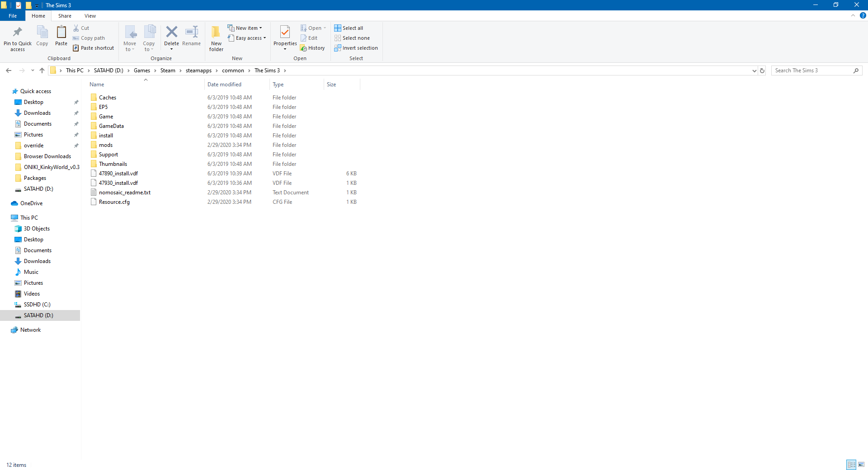Click the Copy ribbon icon

(x=42, y=33)
